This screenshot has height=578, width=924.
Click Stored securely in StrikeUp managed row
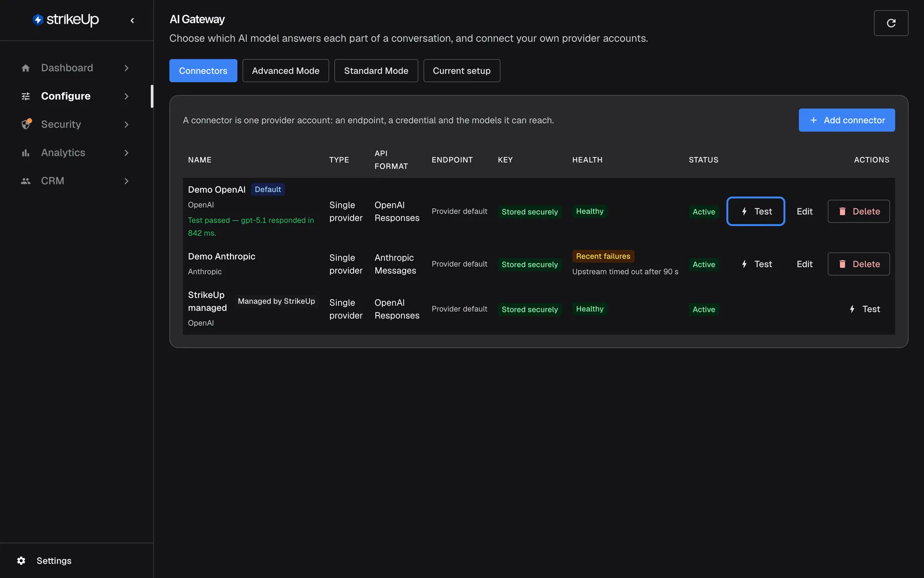pyautogui.click(x=530, y=309)
